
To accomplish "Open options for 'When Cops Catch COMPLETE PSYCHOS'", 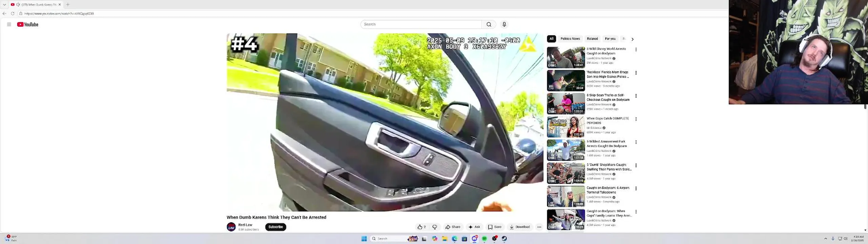I will [636, 119].
